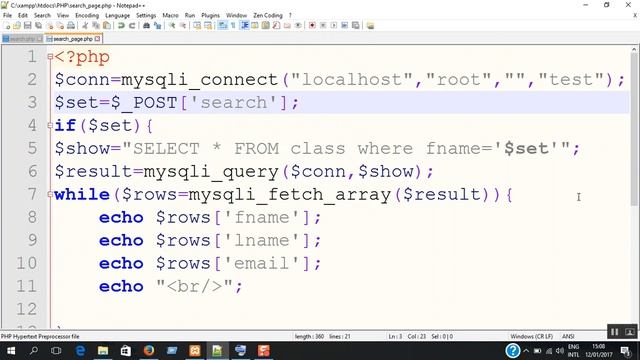The height and width of the screenshot is (360, 640).
Task: Click the Stop Recording macro icon
Action: (x=323, y=25)
